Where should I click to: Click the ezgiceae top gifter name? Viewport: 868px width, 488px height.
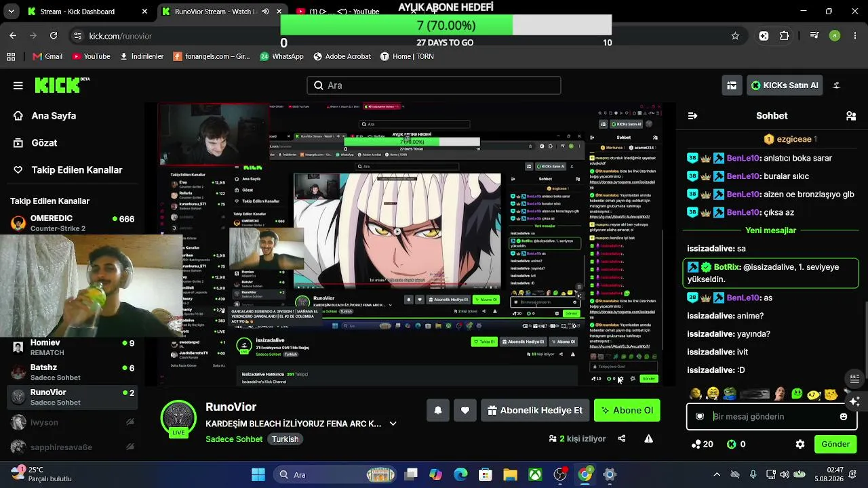tap(794, 139)
